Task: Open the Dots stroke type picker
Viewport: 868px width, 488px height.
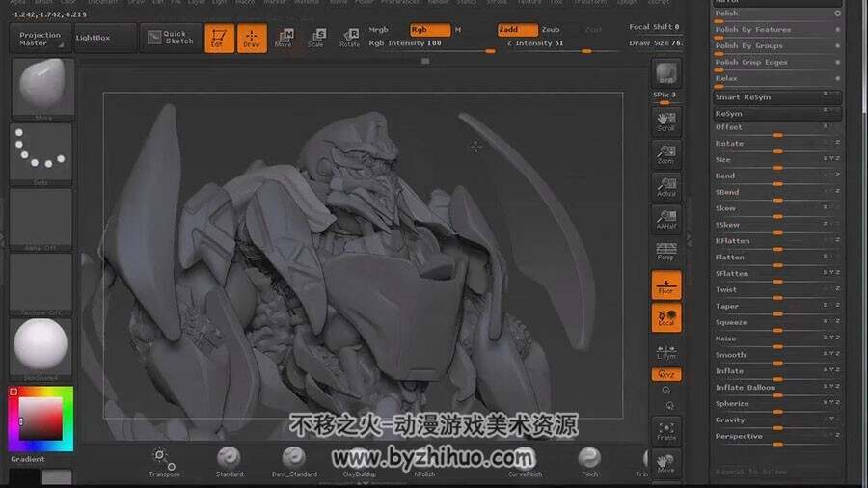Action: click(41, 153)
